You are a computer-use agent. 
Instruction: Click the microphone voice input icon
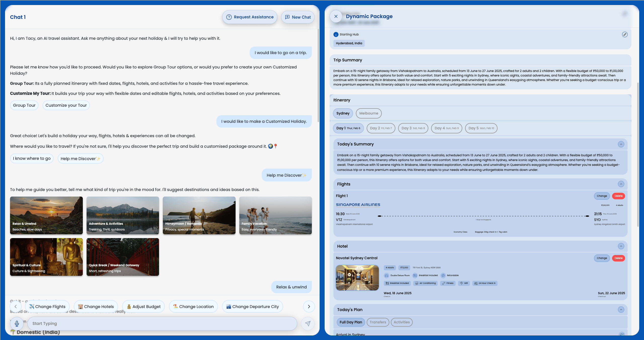point(17,323)
